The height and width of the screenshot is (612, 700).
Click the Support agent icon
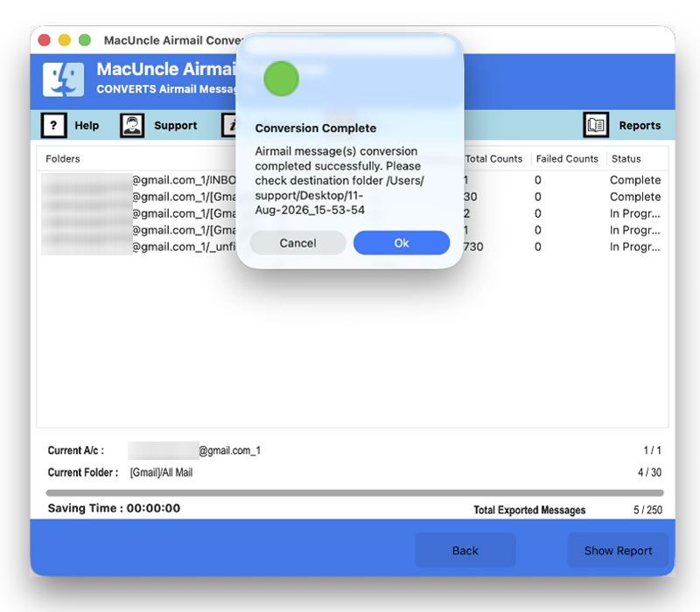tap(132, 125)
